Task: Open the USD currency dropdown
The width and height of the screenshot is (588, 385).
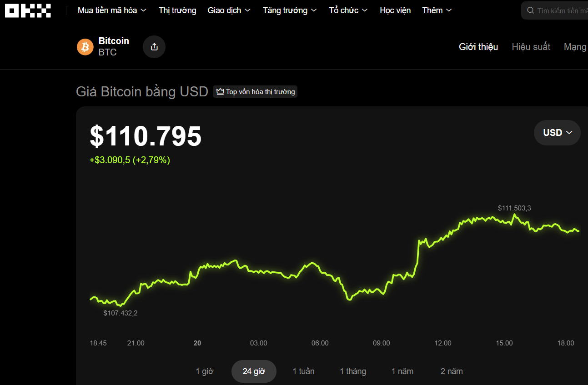Action: pos(557,132)
